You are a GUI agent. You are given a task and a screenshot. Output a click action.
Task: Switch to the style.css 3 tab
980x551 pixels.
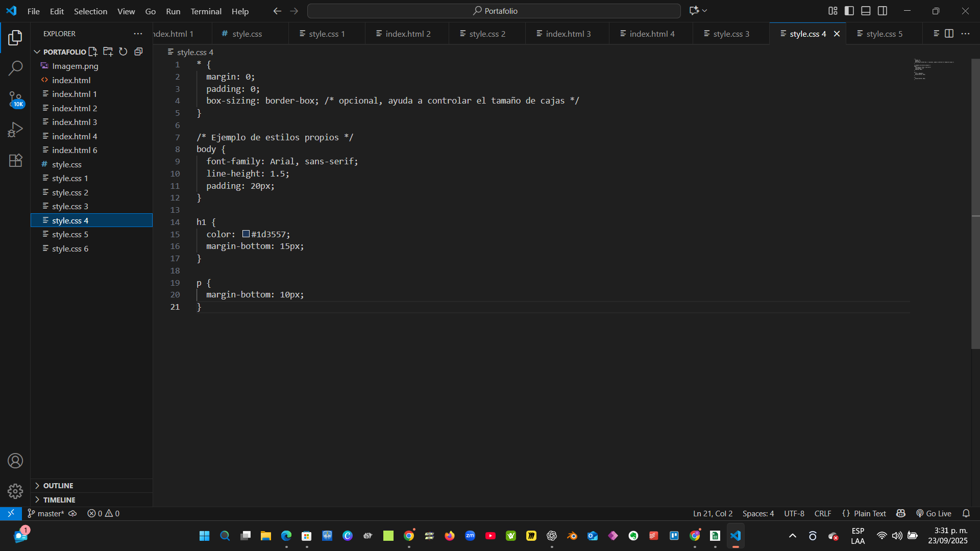click(731, 34)
